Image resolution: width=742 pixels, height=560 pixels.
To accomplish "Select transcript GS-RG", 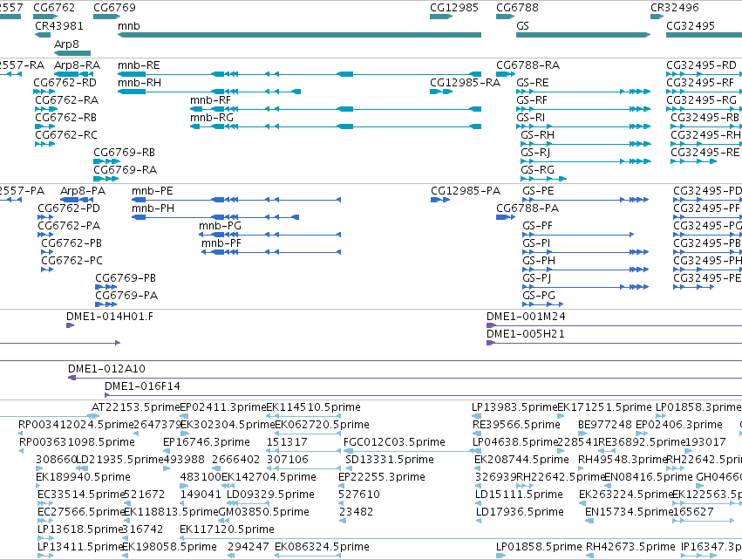I will tap(537, 170).
